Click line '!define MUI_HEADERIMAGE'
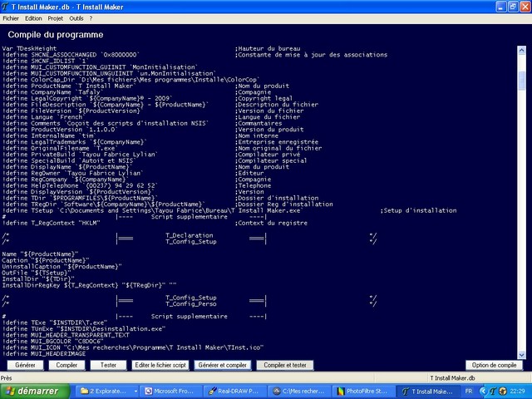Image resolution: width=532 pixels, height=399 pixels. [44, 353]
